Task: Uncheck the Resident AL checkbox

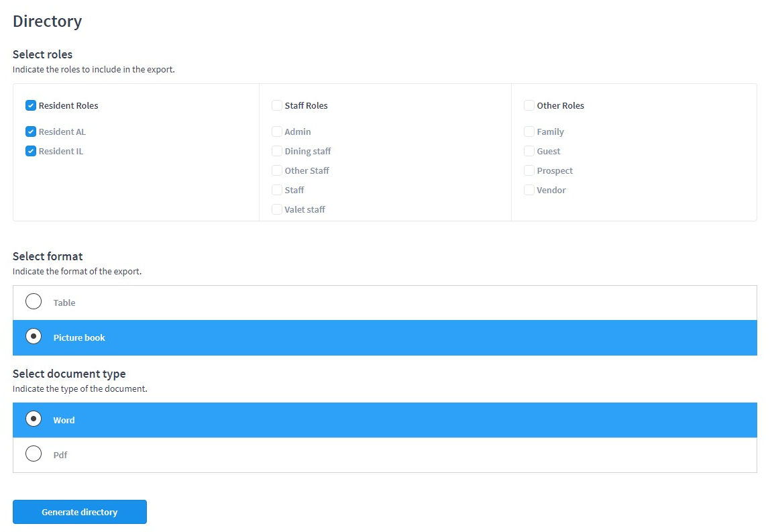Action: point(30,131)
